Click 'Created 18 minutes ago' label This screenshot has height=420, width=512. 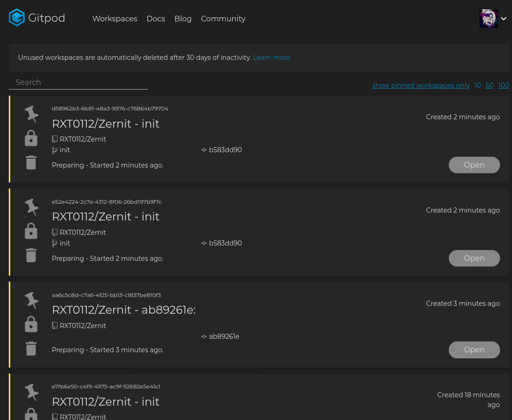coord(468,400)
